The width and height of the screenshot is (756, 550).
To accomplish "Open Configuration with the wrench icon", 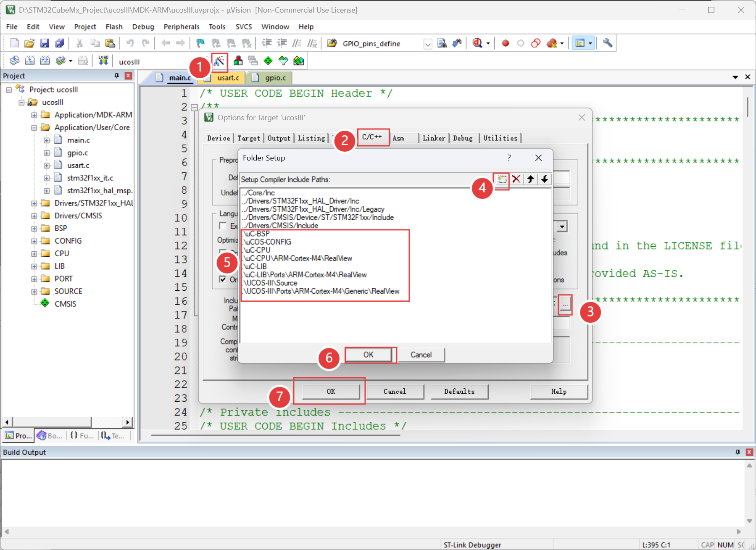I will pyautogui.click(x=608, y=43).
